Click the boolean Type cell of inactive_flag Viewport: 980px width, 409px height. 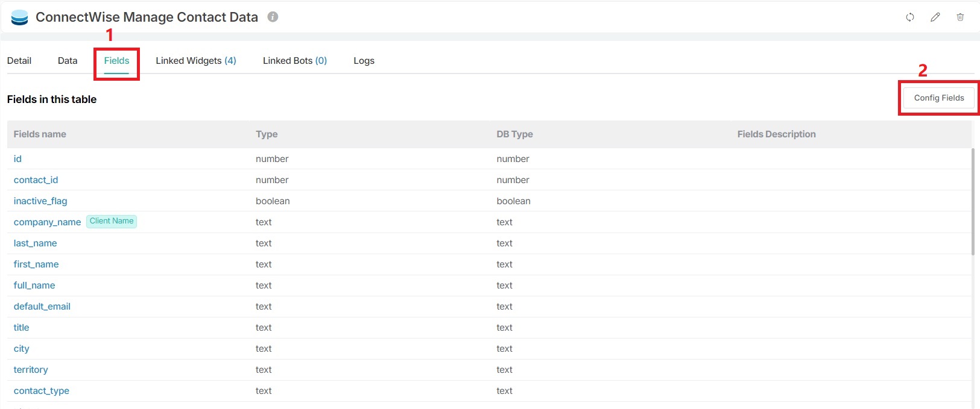pos(273,201)
